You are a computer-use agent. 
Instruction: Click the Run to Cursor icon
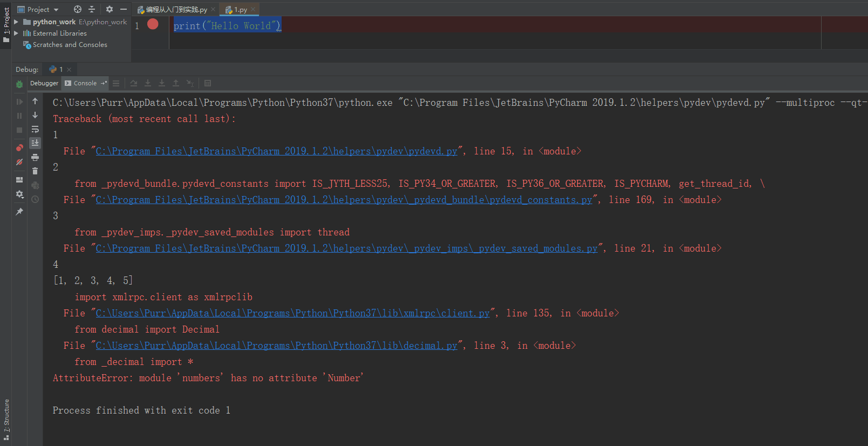click(190, 83)
